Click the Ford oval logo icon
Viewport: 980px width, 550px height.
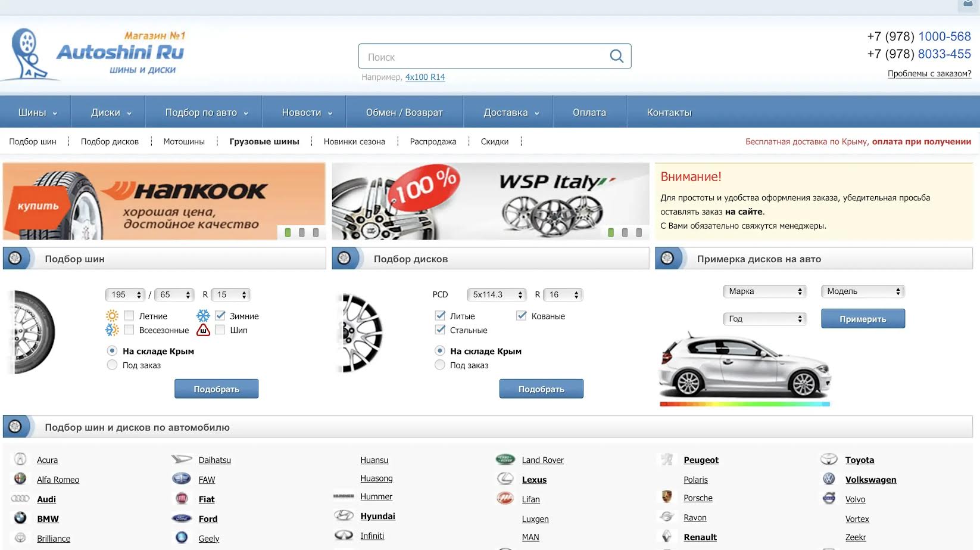click(x=182, y=518)
